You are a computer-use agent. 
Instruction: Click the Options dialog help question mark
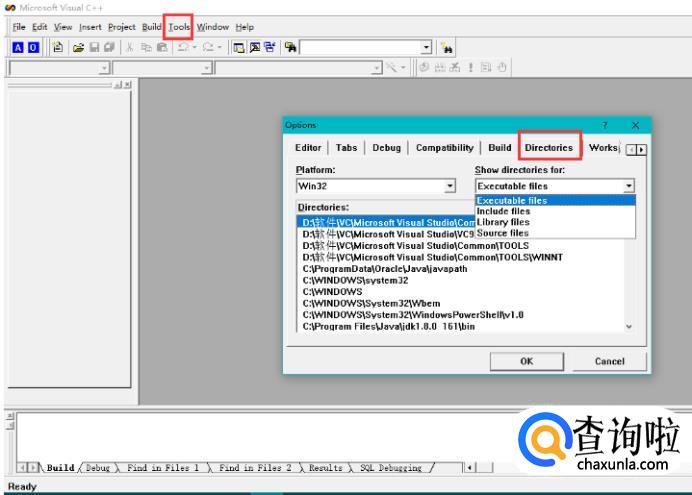pyautogui.click(x=605, y=125)
